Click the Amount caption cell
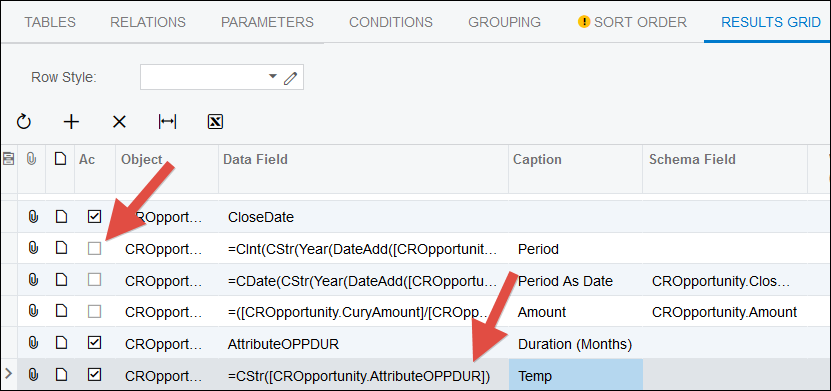 (576, 312)
